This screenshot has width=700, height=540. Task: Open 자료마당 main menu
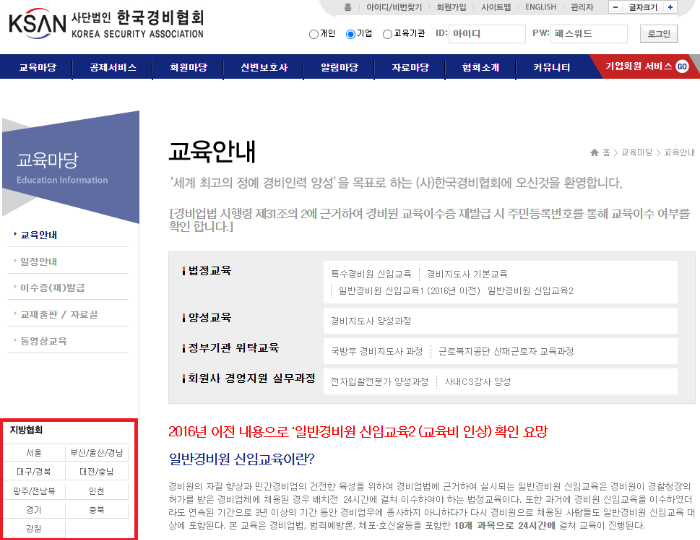click(410, 67)
